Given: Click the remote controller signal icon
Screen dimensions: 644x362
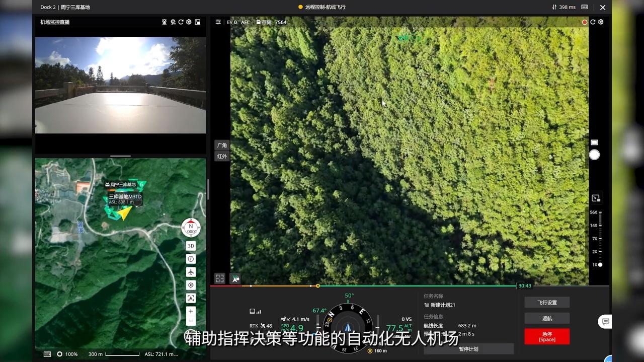Looking at the screenshot, I should [x=256, y=312].
